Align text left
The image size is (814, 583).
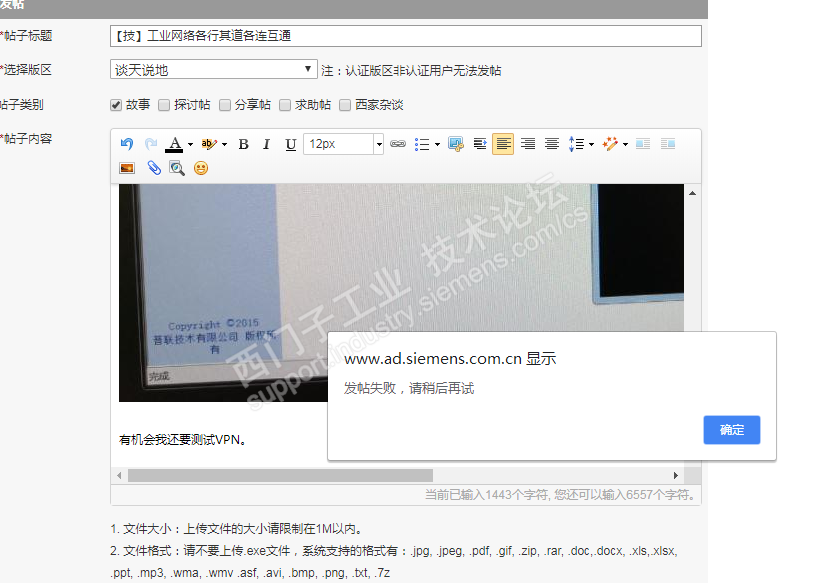click(x=503, y=144)
